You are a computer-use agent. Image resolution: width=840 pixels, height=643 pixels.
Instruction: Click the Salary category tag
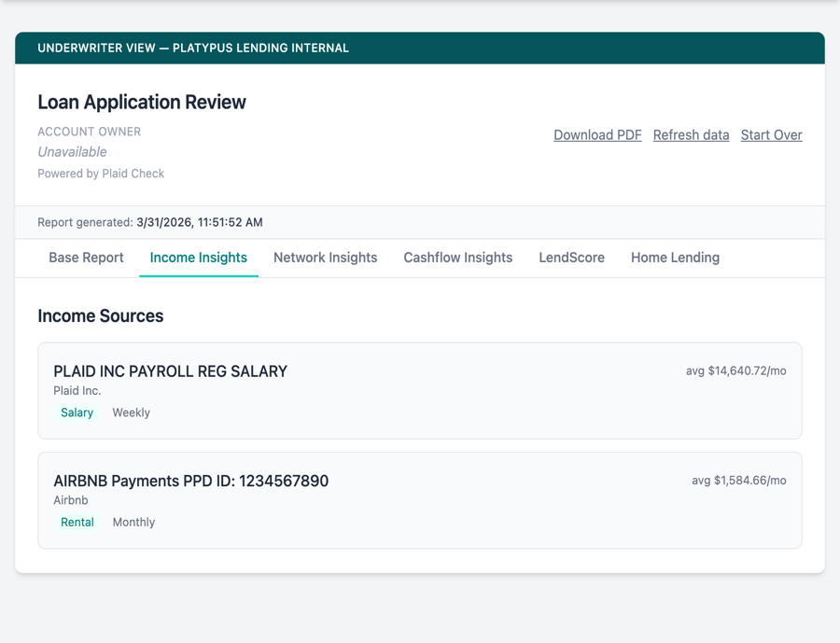[x=77, y=412]
